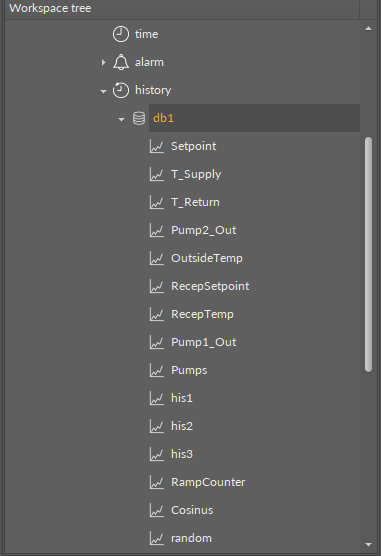Image resolution: width=381 pixels, height=556 pixels.
Task: Select the Pumps history entry
Action: pyautogui.click(x=189, y=370)
